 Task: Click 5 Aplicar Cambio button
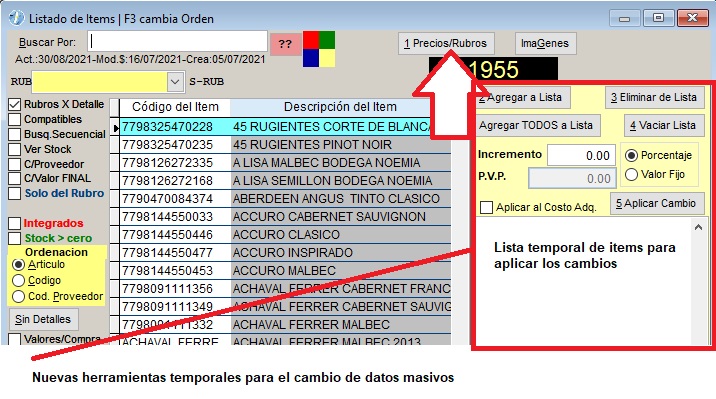pos(657,204)
